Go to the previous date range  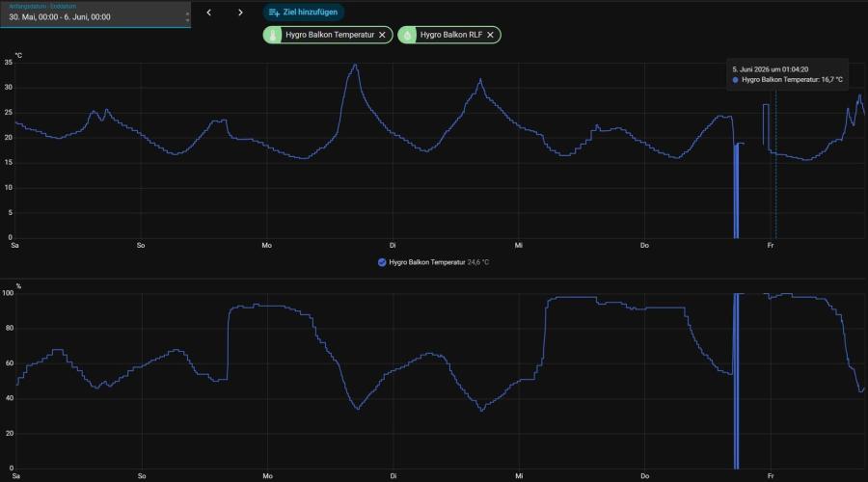208,13
